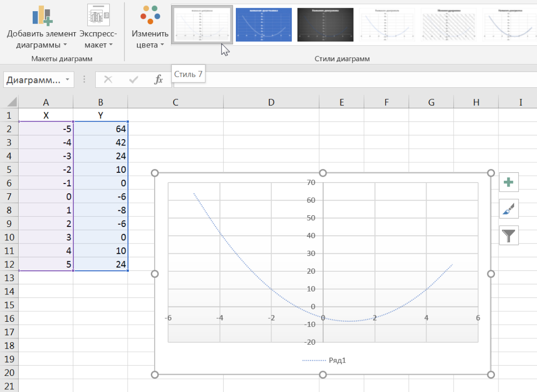Click the Стили диаграмм group label
537x392 pixels.
pos(342,59)
